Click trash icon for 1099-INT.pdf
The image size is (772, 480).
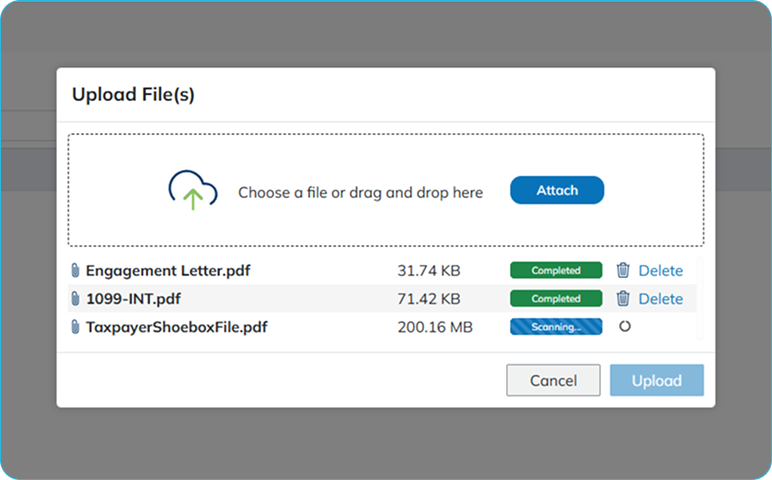click(623, 298)
